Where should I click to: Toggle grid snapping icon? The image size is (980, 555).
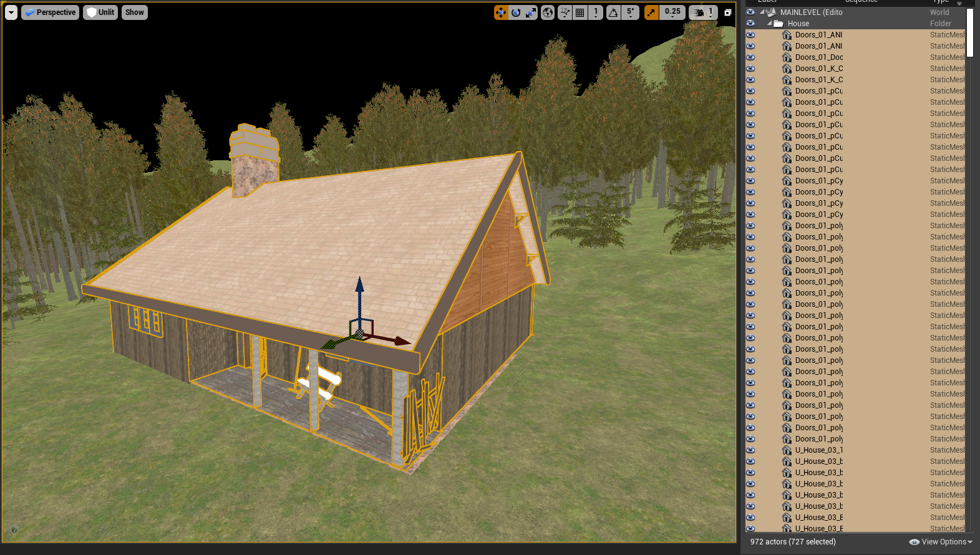tap(580, 12)
